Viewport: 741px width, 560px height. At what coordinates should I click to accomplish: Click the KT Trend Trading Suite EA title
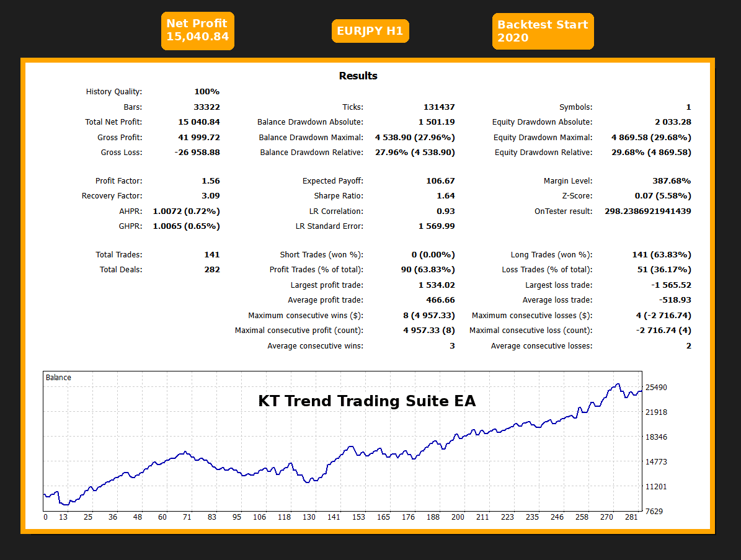[x=366, y=401]
